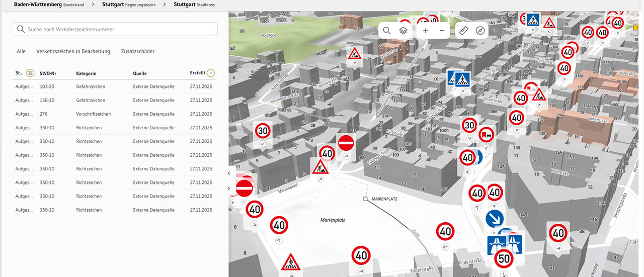Open the status column filter icon
644x277 pixels.
[30, 73]
